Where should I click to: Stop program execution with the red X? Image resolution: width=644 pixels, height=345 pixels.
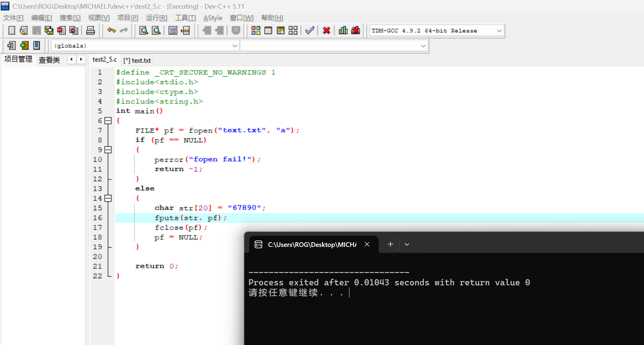click(x=326, y=31)
